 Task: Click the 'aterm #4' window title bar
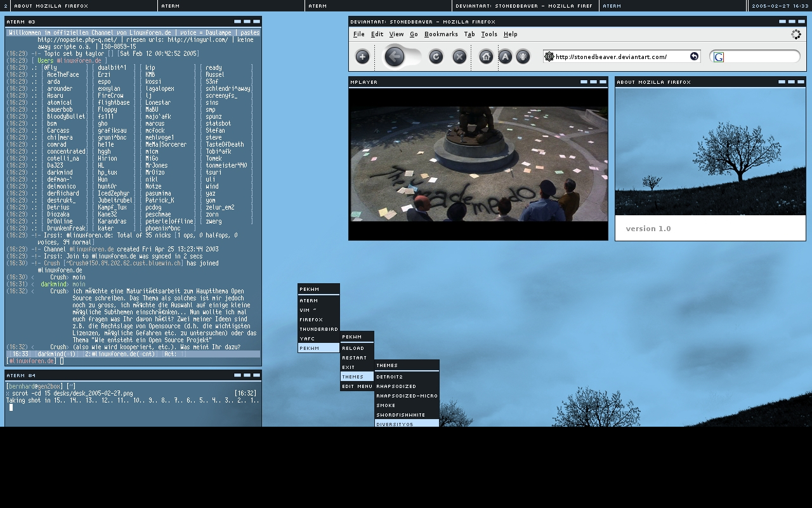[x=133, y=375]
